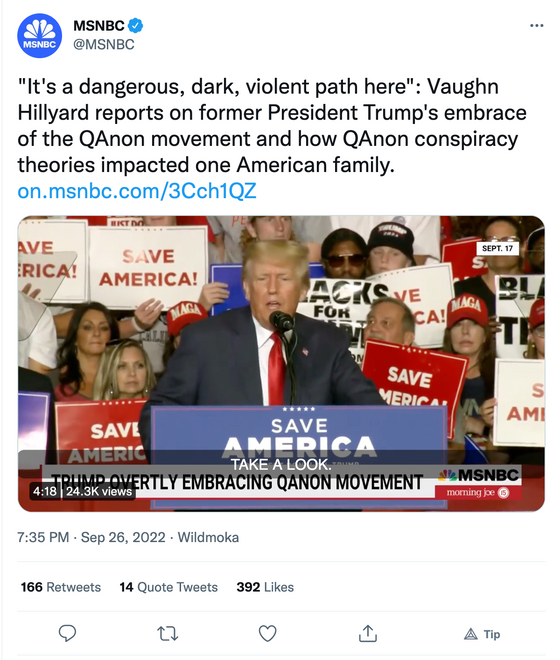The height and width of the screenshot is (660, 560).
Task: Click the reply speech bubble icon
Action: coord(67,633)
